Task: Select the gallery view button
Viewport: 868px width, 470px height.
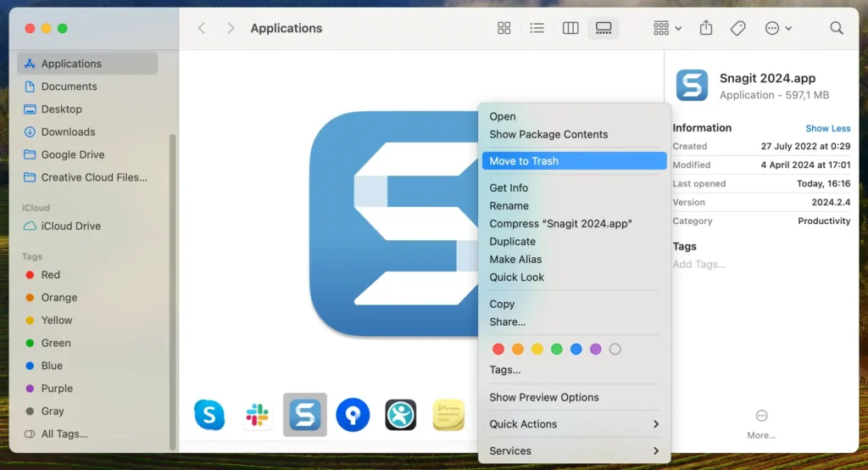Action: 604,28
